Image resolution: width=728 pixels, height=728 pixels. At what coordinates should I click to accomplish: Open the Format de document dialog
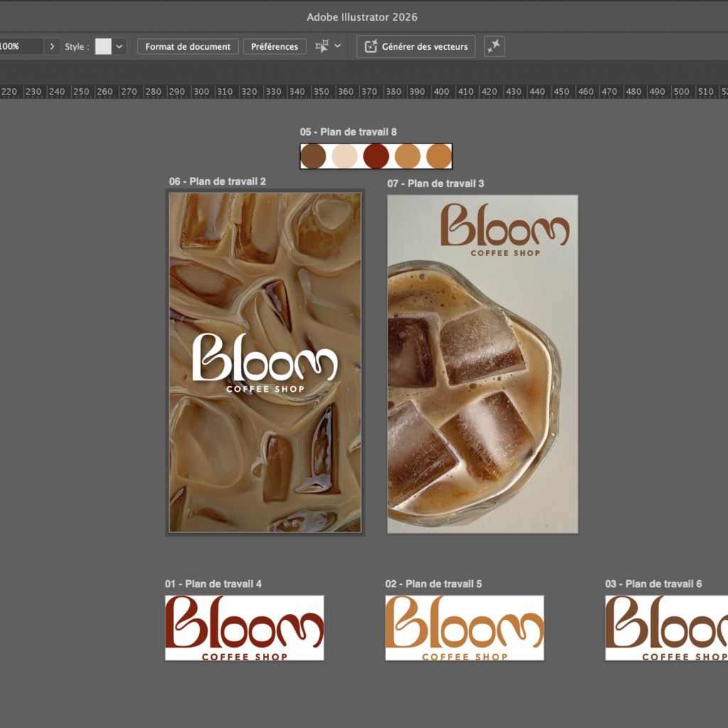tap(188, 46)
